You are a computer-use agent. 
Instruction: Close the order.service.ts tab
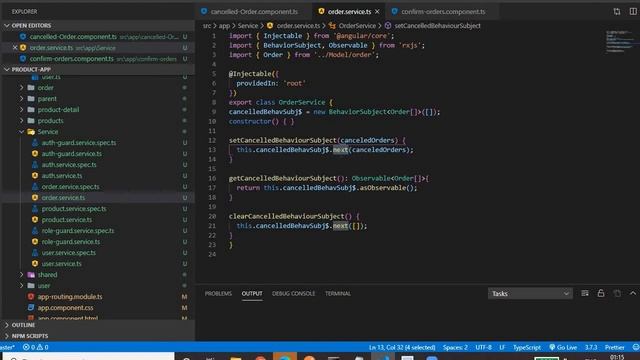pyautogui.click(x=377, y=11)
